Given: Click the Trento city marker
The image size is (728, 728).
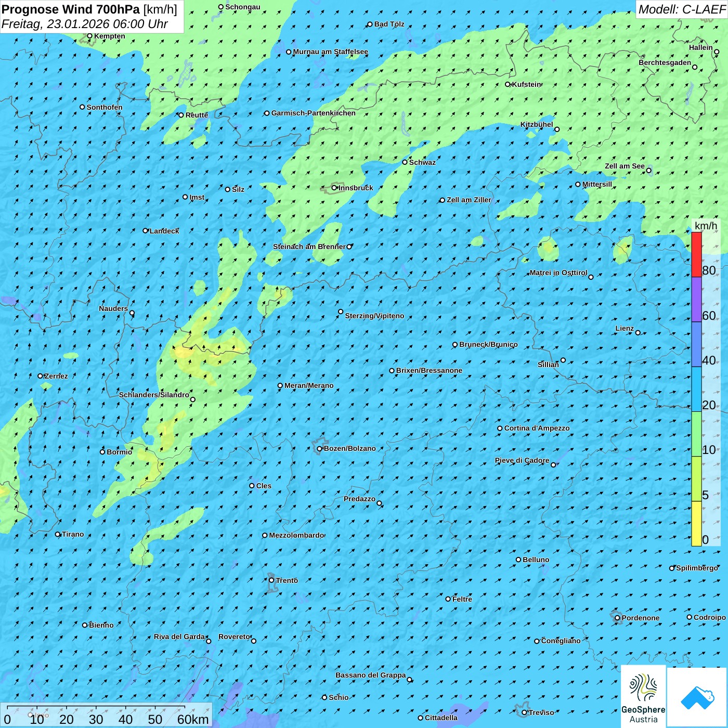Looking at the screenshot, I should (x=271, y=580).
